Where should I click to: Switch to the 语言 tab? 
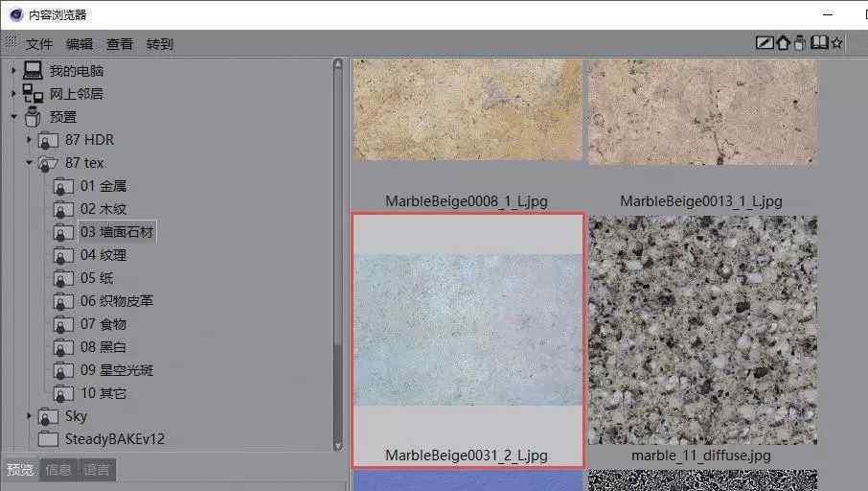pos(97,469)
